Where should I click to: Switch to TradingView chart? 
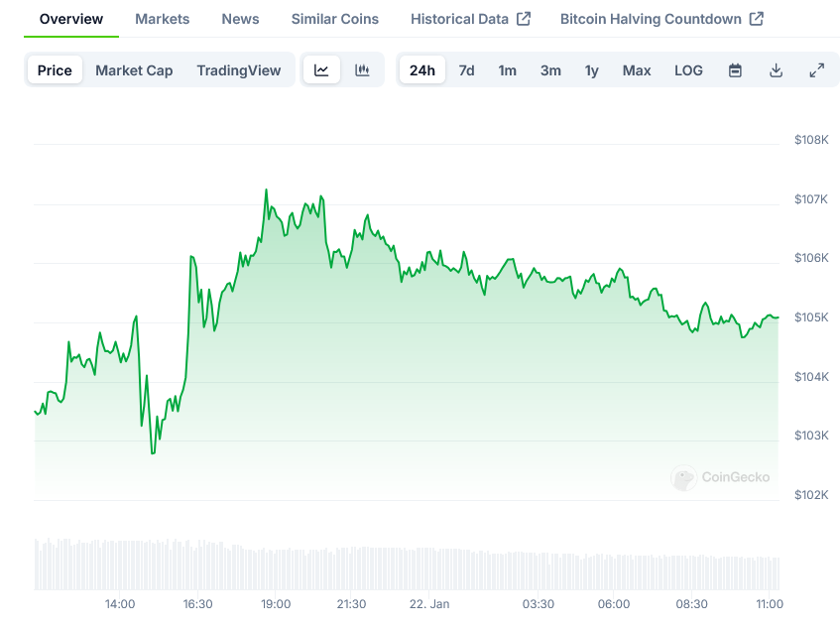click(x=238, y=70)
